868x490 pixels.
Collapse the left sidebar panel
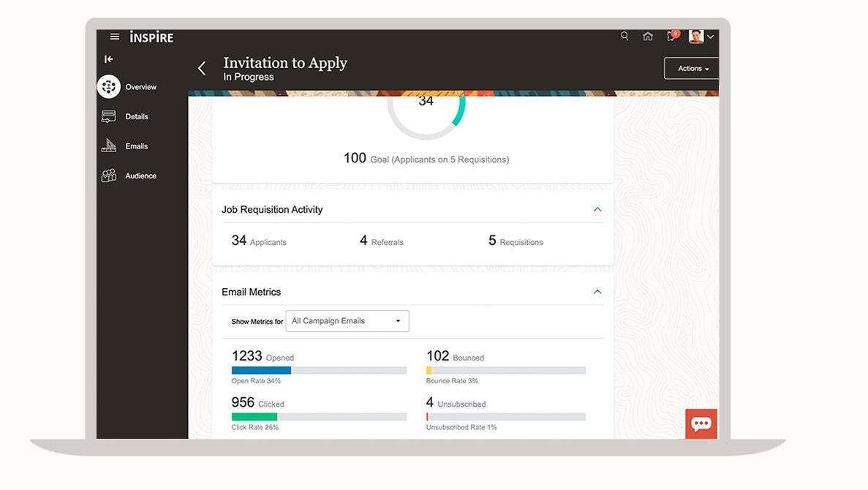109,59
